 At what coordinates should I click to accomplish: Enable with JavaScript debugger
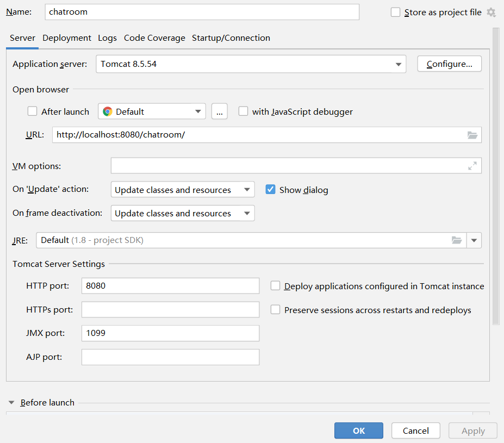(x=243, y=111)
